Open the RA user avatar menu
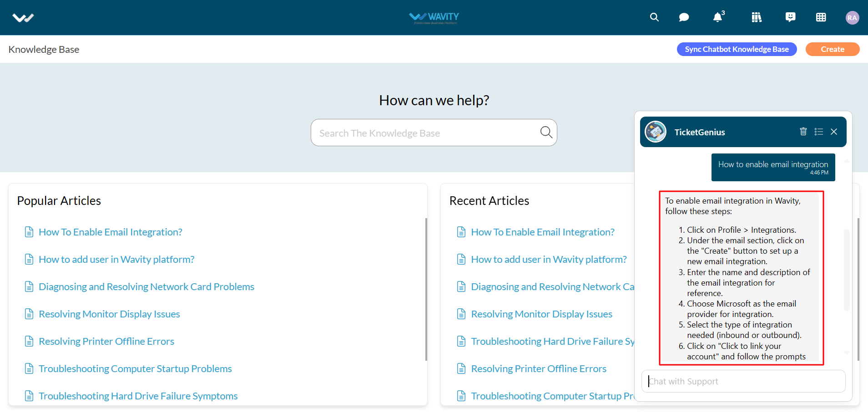This screenshot has height=414, width=868. (x=852, y=18)
